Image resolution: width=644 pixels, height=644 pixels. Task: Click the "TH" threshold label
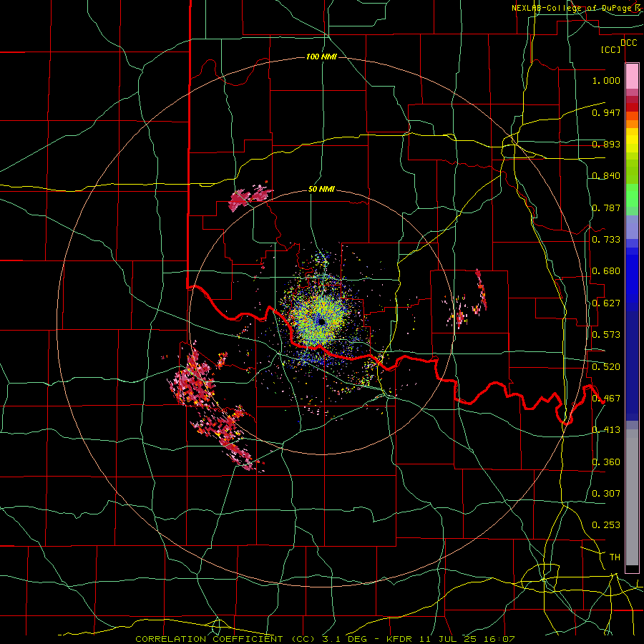[615, 557]
